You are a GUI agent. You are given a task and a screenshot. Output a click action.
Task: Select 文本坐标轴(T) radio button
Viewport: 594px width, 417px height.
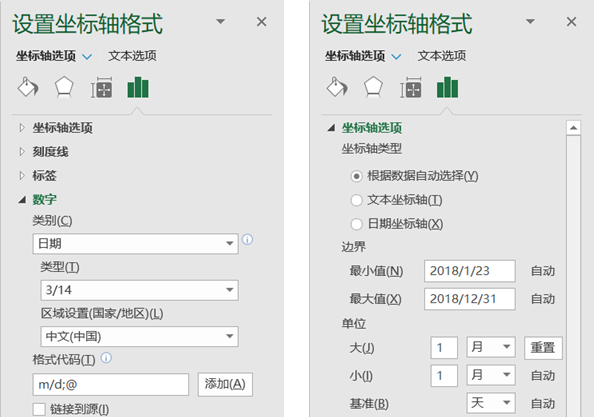356,200
